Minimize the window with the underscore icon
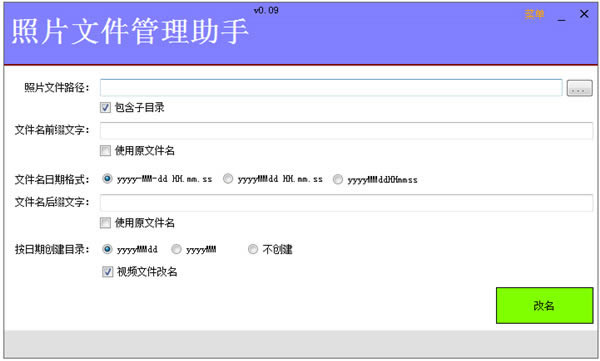 point(561,17)
